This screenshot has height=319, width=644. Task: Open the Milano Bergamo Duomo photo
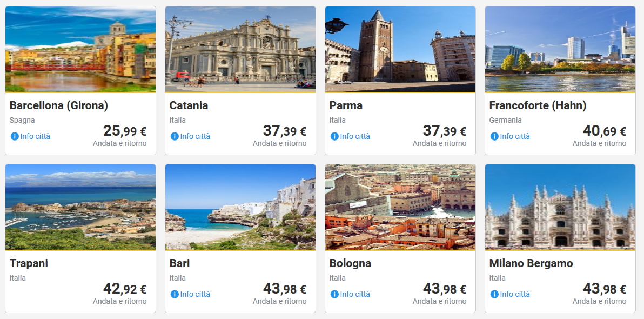click(x=560, y=207)
